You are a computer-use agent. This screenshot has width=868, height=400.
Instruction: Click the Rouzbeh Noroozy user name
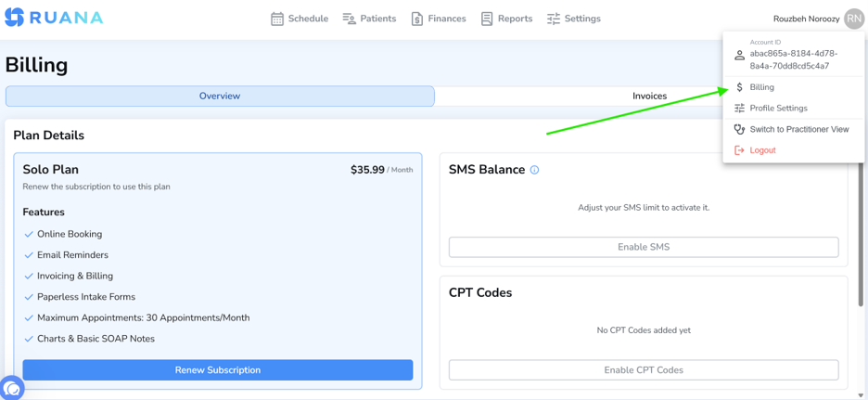pyautogui.click(x=806, y=19)
